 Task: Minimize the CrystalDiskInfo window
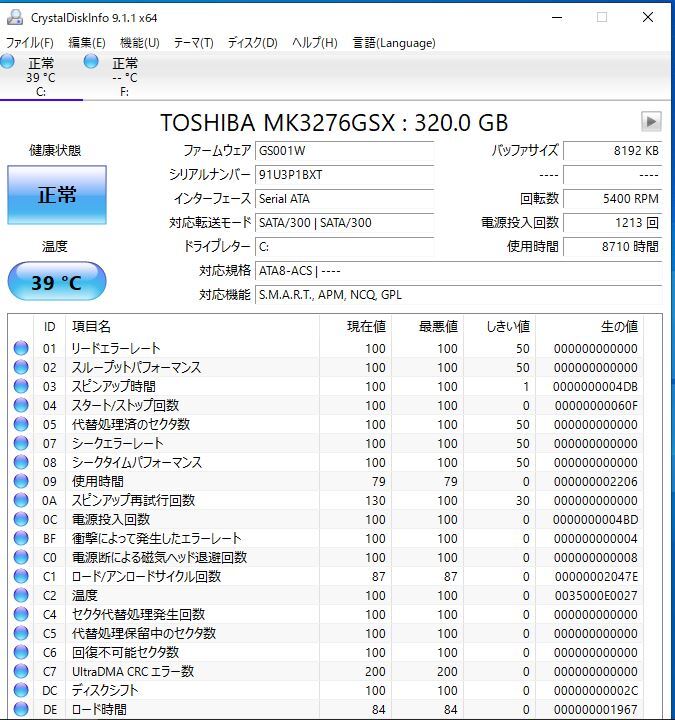557,17
